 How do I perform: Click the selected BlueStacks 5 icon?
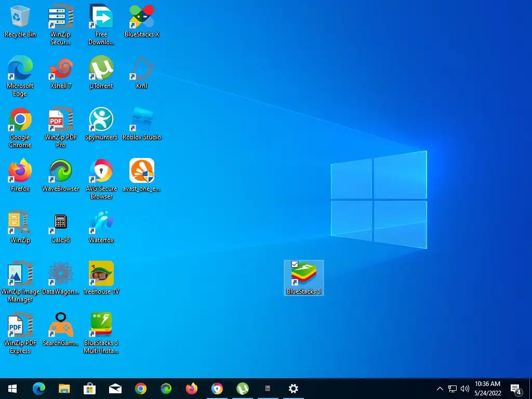tap(303, 277)
